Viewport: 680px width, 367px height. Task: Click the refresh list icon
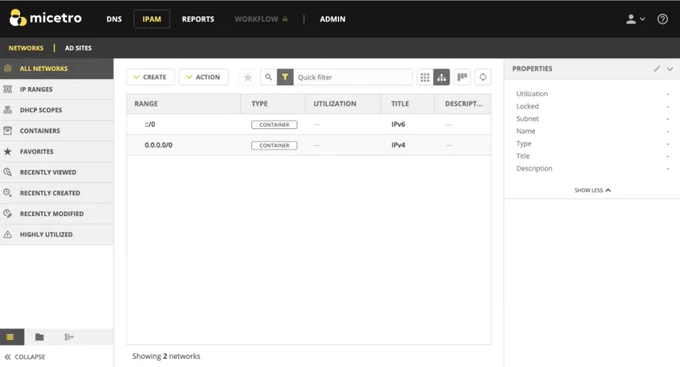(483, 77)
